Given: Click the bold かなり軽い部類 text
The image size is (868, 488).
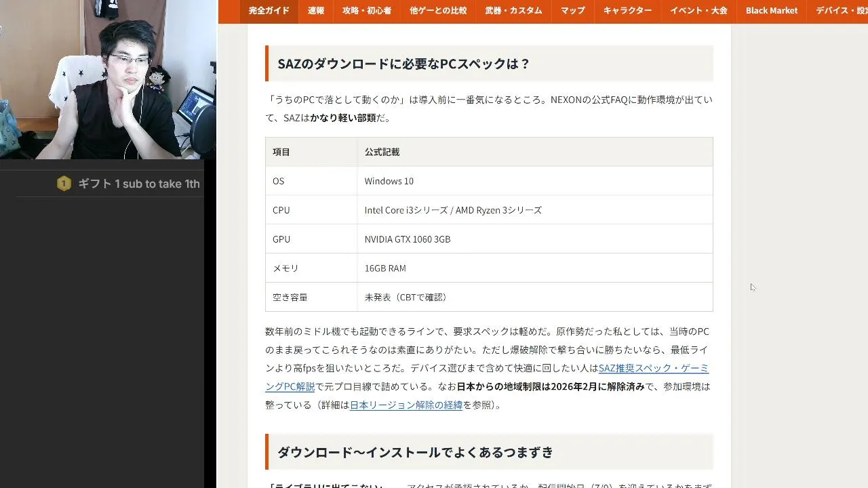Looking at the screenshot, I should pos(343,118).
